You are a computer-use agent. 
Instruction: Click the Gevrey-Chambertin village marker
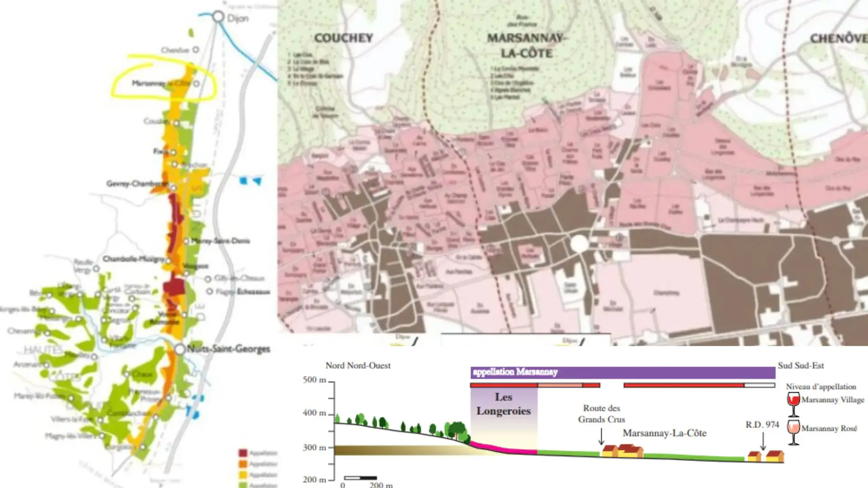(173, 188)
